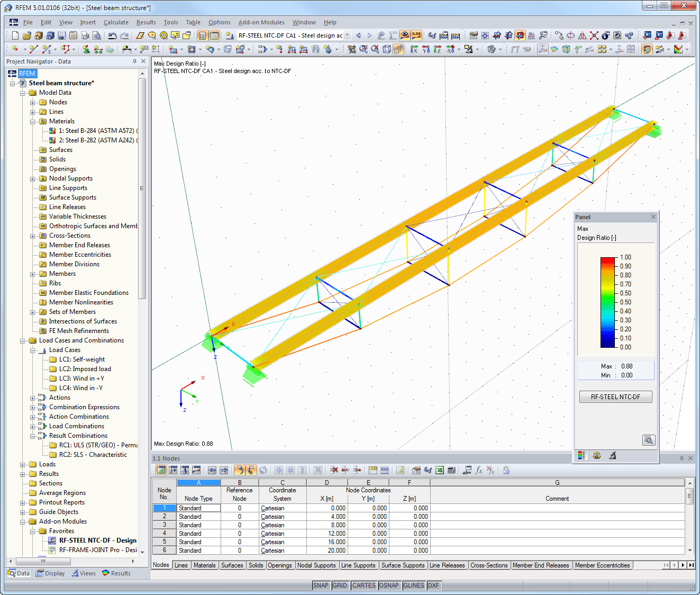Viewport: 700px width, 595px height.
Task: Click the view in X direction icon
Action: [x=414, y=49]
